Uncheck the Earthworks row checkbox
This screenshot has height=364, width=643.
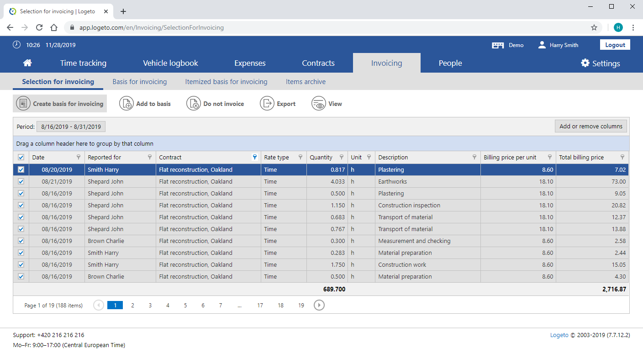tap(21, 181)
